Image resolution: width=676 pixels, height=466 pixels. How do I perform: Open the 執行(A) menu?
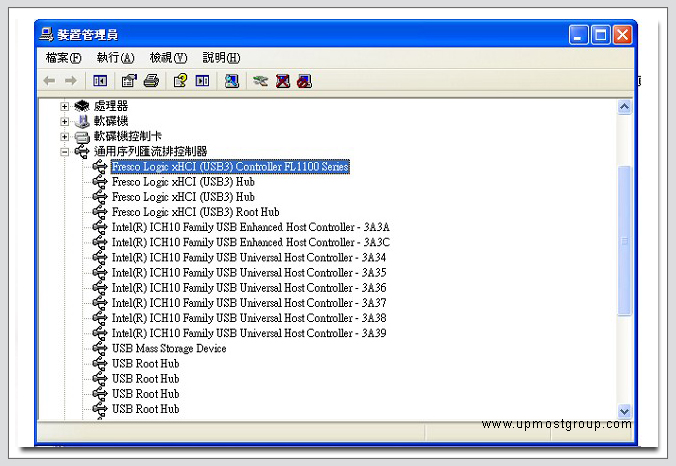point(116,57)
